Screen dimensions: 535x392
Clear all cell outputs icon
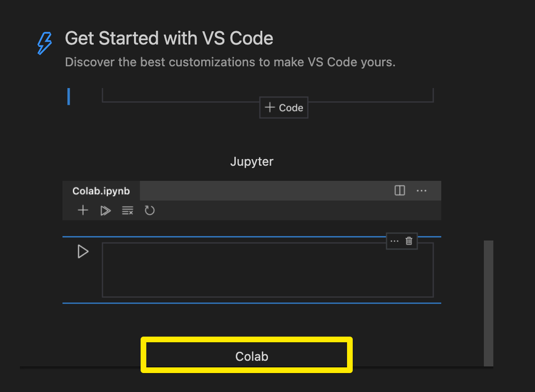coord(127,211)
